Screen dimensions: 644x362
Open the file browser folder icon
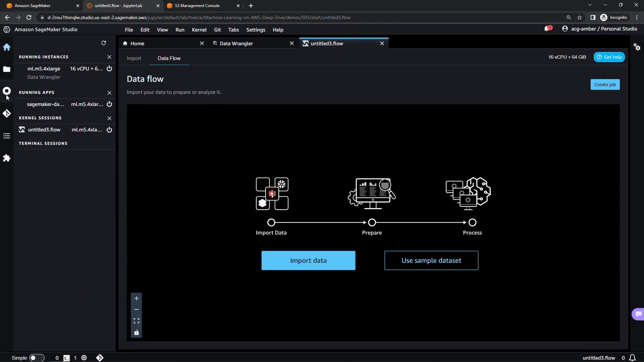(x=7, y=69)
